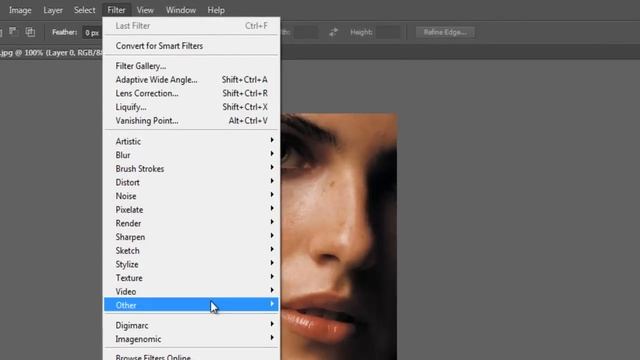Click Browse Filters Online entry
640x360 pixels.
tap(191, 356)
